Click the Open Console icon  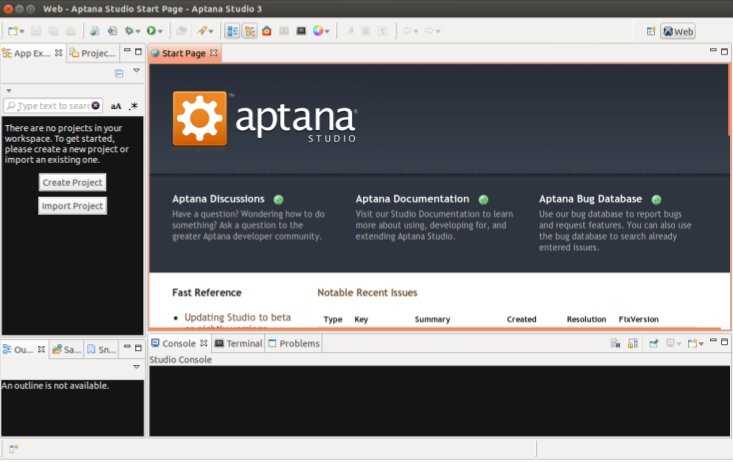692,344
